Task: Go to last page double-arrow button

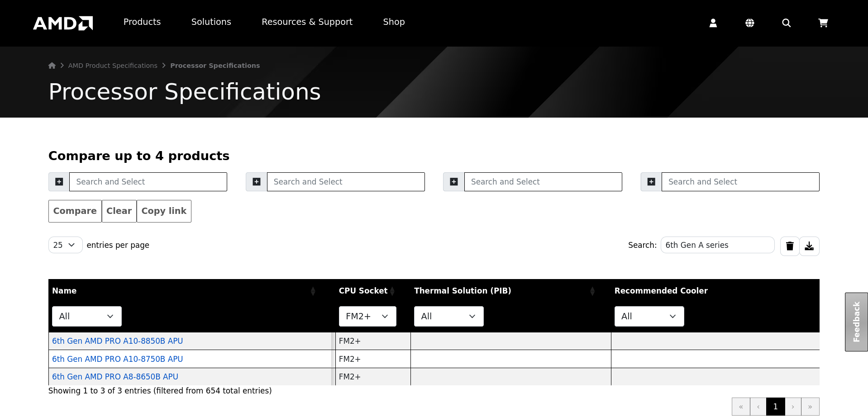Action: coord(810,407)
